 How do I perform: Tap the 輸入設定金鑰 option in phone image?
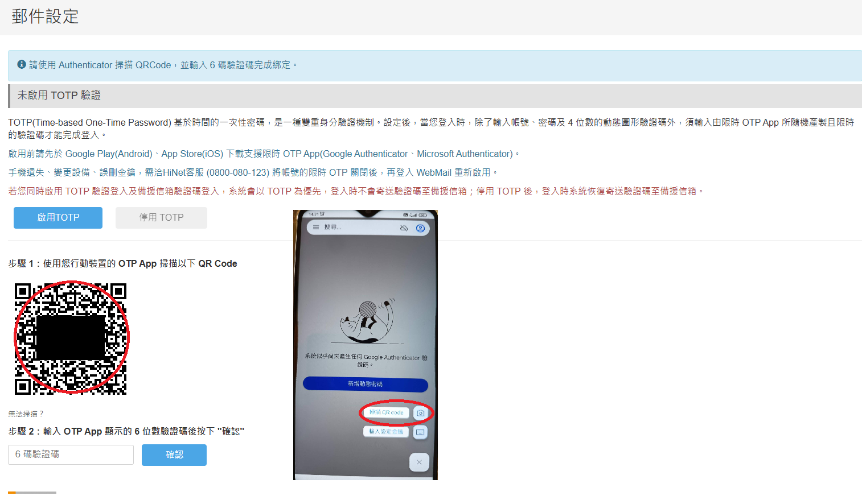coord(386,432)
